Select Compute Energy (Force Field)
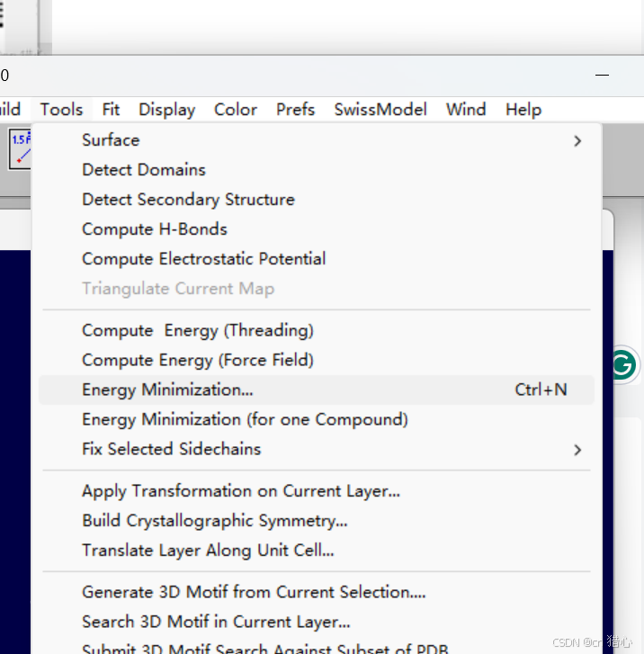Image resolution: width=644 pixels, height=654 pixels. (317, 361)
